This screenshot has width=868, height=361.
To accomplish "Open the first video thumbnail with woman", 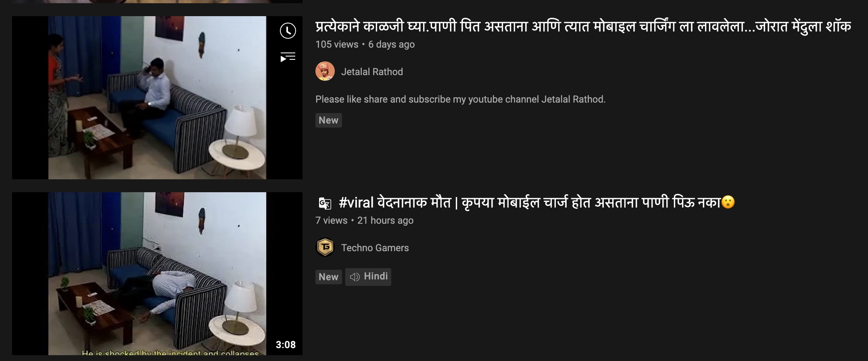I will (x=157, y=98).
